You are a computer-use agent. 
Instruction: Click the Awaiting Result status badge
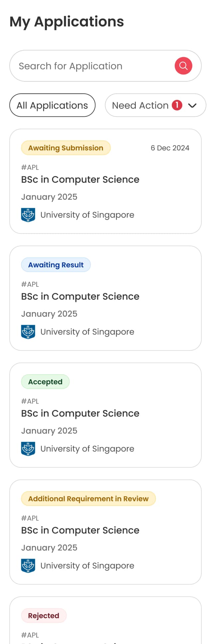56,265
